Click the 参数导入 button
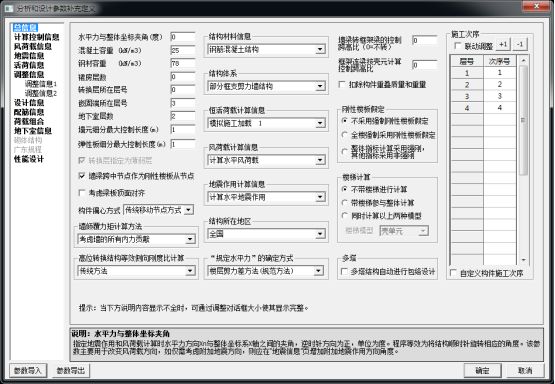Image resolution: width=555 pixels, height=384 pixels. (28, 371)
